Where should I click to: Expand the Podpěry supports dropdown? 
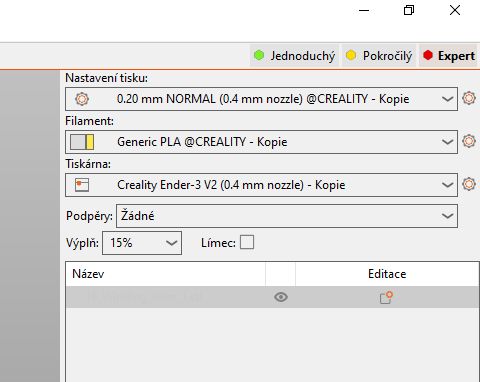pos(447,216)
